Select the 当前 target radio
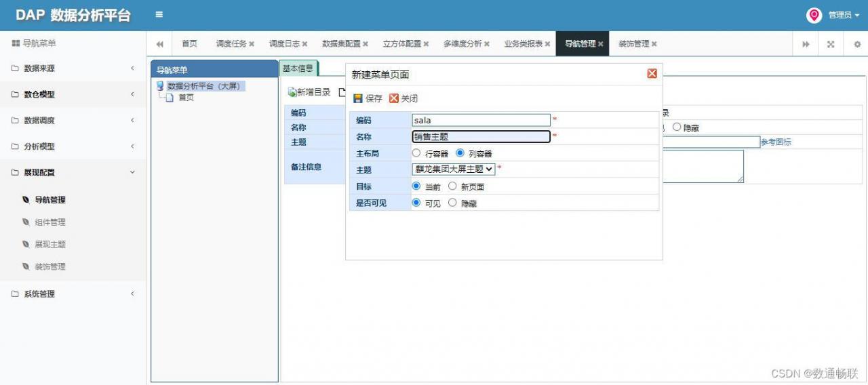868x385 pixels. 416,186
